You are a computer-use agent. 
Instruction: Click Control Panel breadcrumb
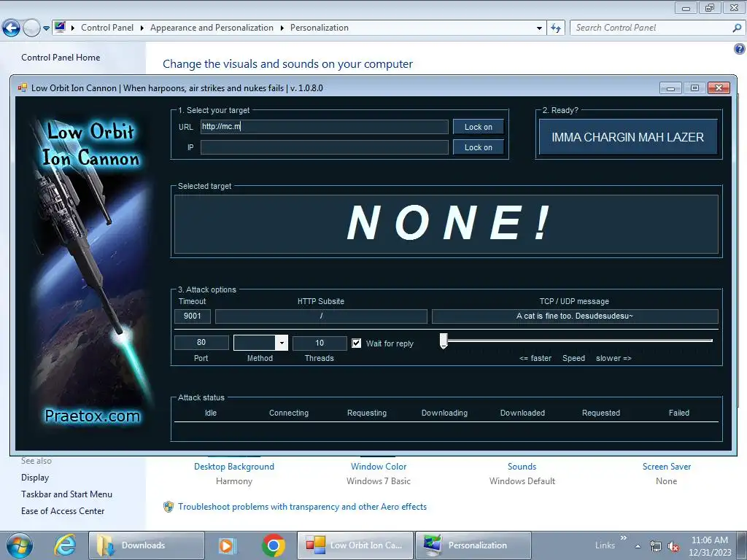[107, 28]
